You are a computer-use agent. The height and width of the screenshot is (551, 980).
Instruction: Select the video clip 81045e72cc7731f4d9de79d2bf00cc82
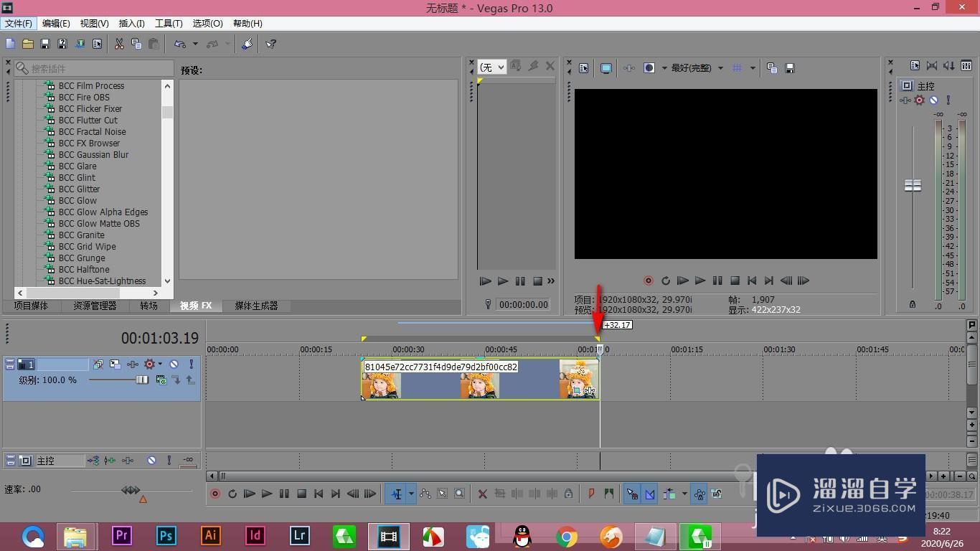pyautogui.click(x=481, y=379)
